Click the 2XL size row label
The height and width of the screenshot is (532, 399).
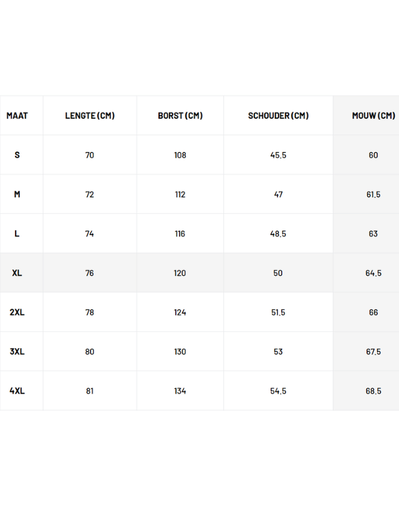[x=17, y=312]
